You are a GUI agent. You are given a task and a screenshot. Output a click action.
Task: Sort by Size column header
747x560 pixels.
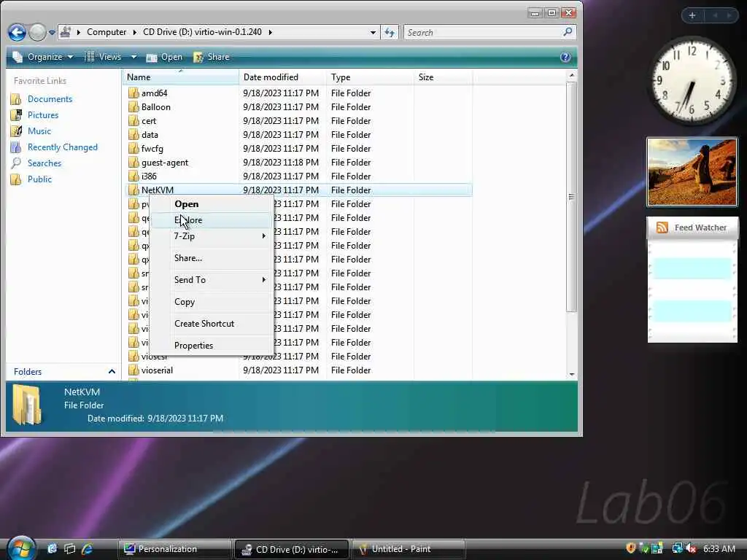click(x=443, y=77)
